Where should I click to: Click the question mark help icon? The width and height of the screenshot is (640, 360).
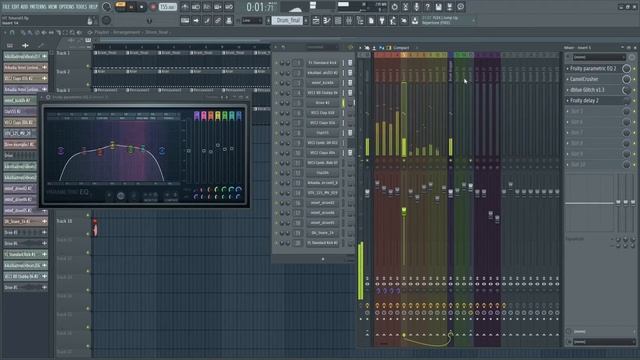[x=427, y=7]
